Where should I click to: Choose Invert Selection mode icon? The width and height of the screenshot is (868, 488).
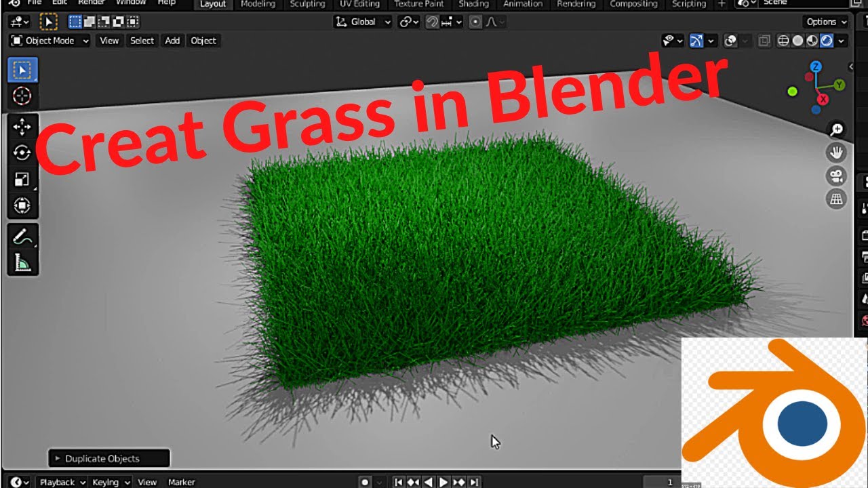pyautogui.click(x=119, y=22)
